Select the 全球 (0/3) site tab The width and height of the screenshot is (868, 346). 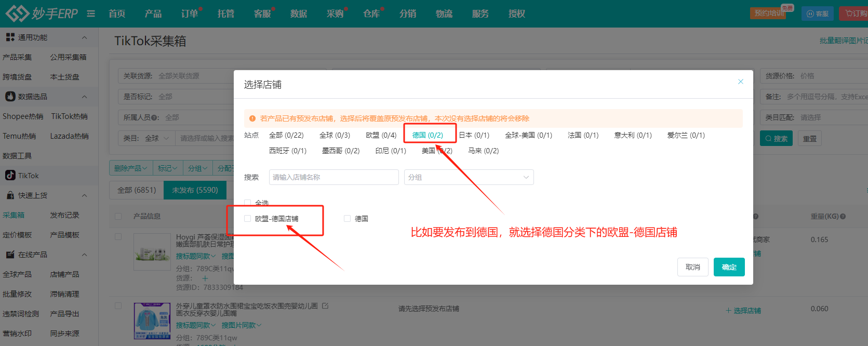pos(335,135)
